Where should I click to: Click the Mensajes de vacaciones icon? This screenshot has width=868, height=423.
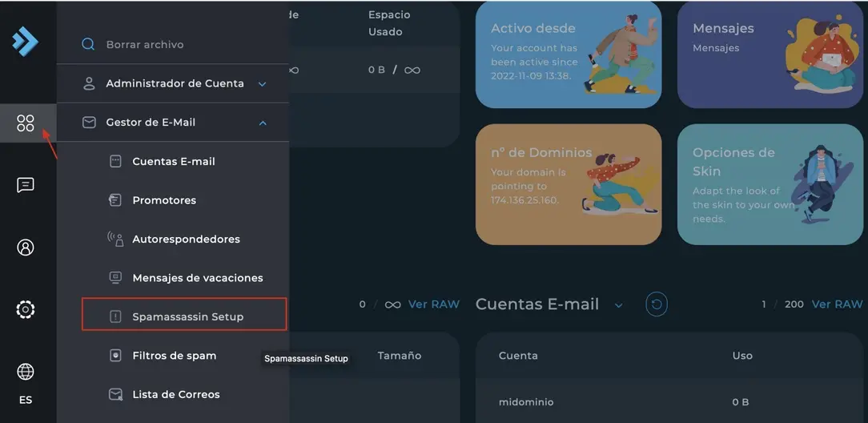click(115, 278)
